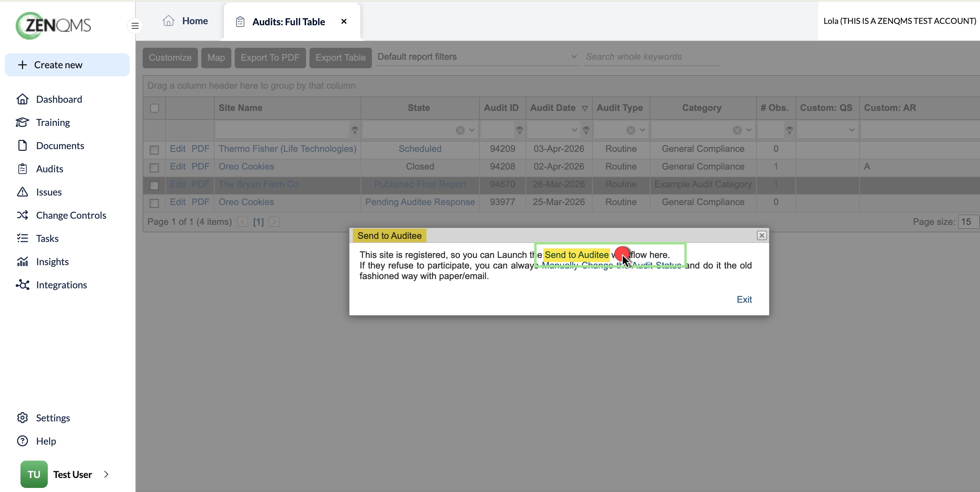The height and width of the screenshot is (492, 980).
Task: Expand the Audit Type filter dropdown
Action: pos(642,130)
